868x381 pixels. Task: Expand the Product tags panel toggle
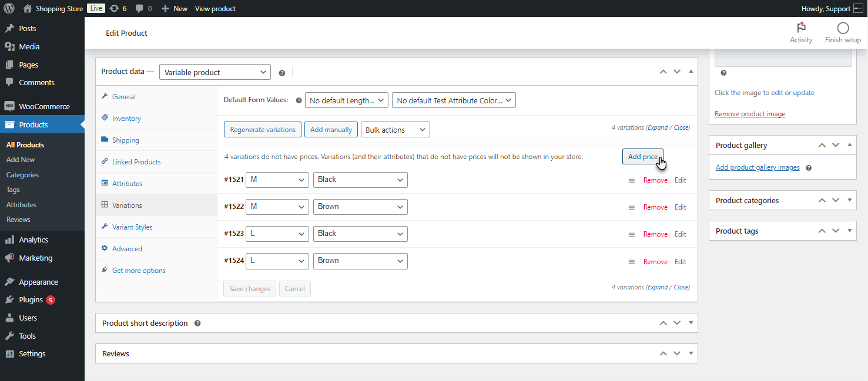(850, 231)
